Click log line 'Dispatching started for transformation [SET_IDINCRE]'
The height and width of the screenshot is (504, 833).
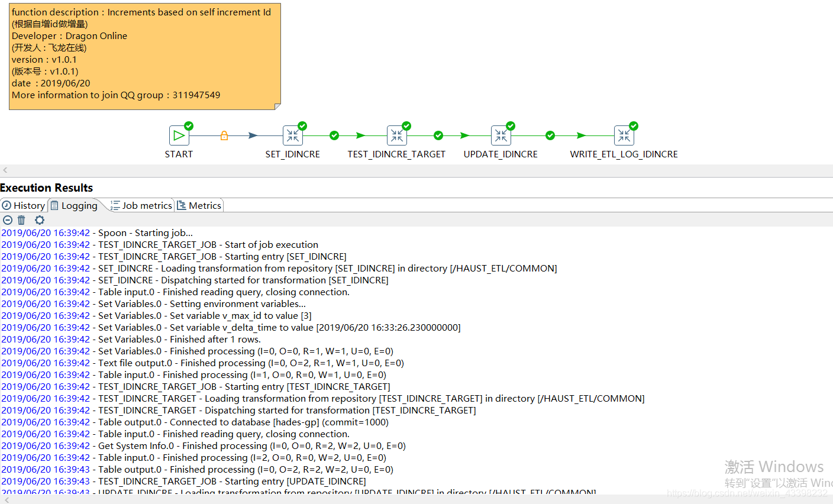(x=195, y=280)
